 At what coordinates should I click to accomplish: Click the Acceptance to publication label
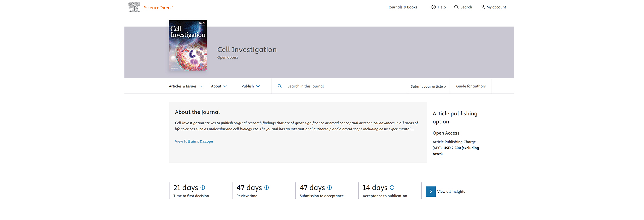pyautogui.click(x=385, y=196)
